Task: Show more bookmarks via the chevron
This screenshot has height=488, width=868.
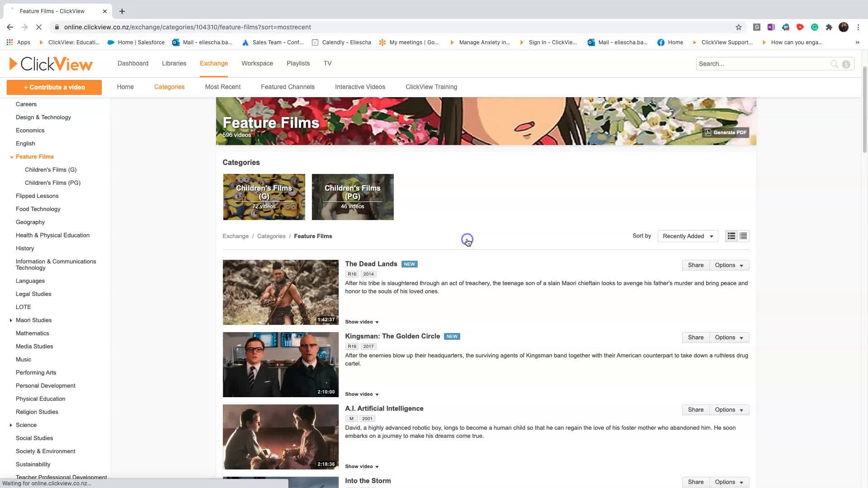Action: tap(858, 42)
